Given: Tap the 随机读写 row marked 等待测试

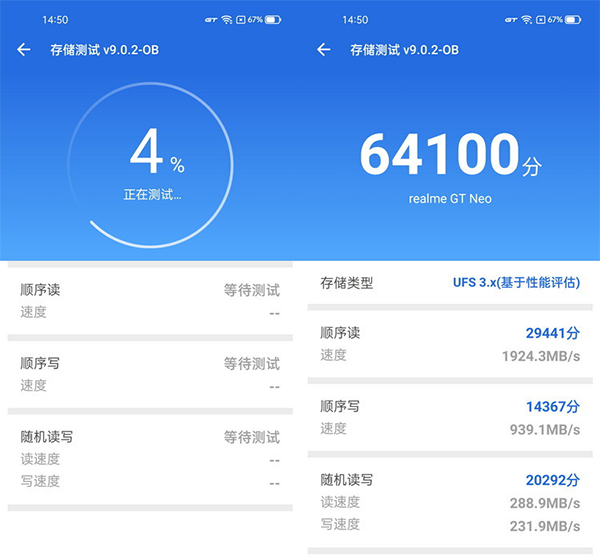Looking at the screenshot, I should click(x=150, y=459).
